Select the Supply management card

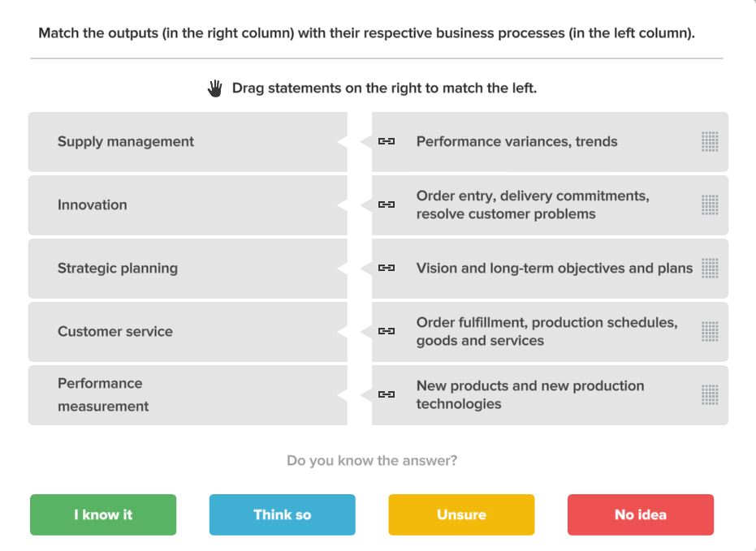[187, 141]
